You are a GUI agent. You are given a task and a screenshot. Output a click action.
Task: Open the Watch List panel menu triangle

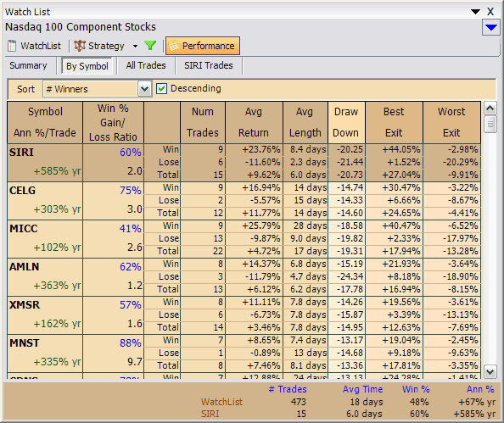(475, 12)
